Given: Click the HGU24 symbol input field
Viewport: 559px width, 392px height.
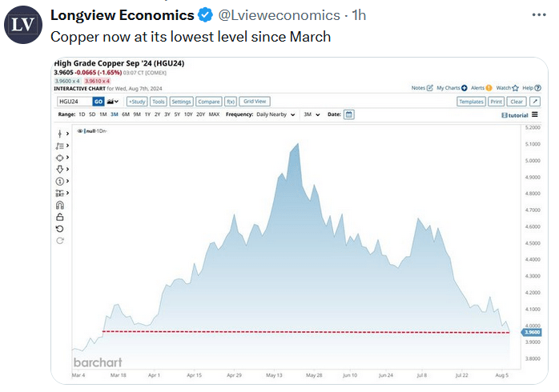Looking at the screenshot, I should click(x=74, y=102).
